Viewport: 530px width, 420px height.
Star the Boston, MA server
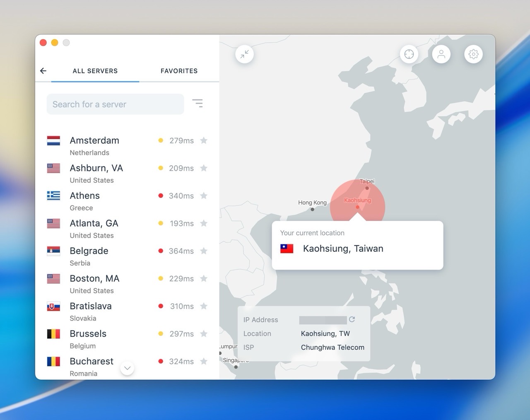coord(204,278)
